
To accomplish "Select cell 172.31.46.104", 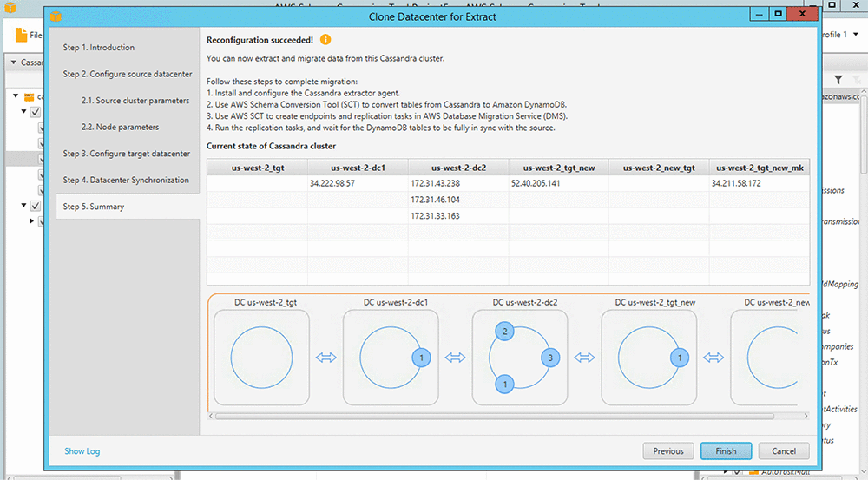I will pos(458,200).
